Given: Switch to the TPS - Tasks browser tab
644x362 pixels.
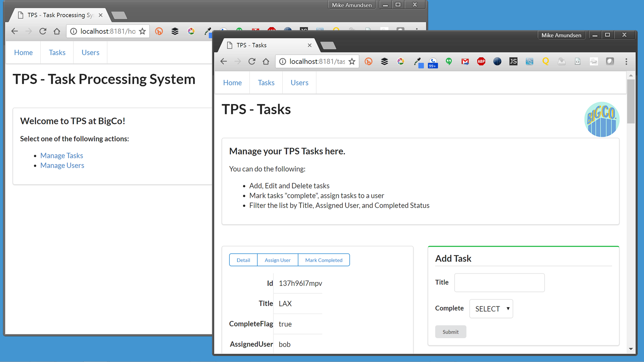Looking at the screenshot, I should click(x=267, y=45).
